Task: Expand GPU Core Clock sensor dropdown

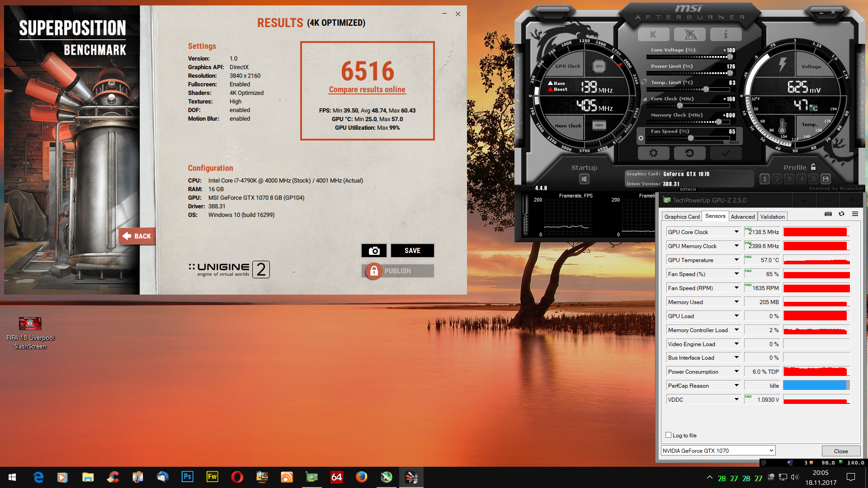Action: (x=736, y=232)
